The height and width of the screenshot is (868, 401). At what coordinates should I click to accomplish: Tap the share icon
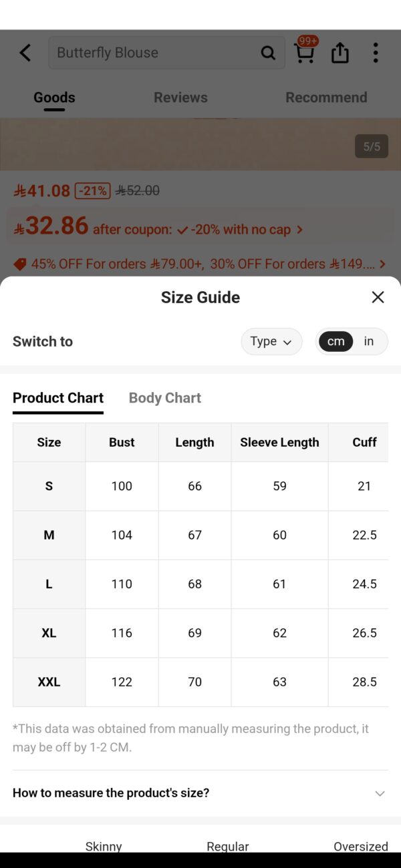tap(340, 53)
